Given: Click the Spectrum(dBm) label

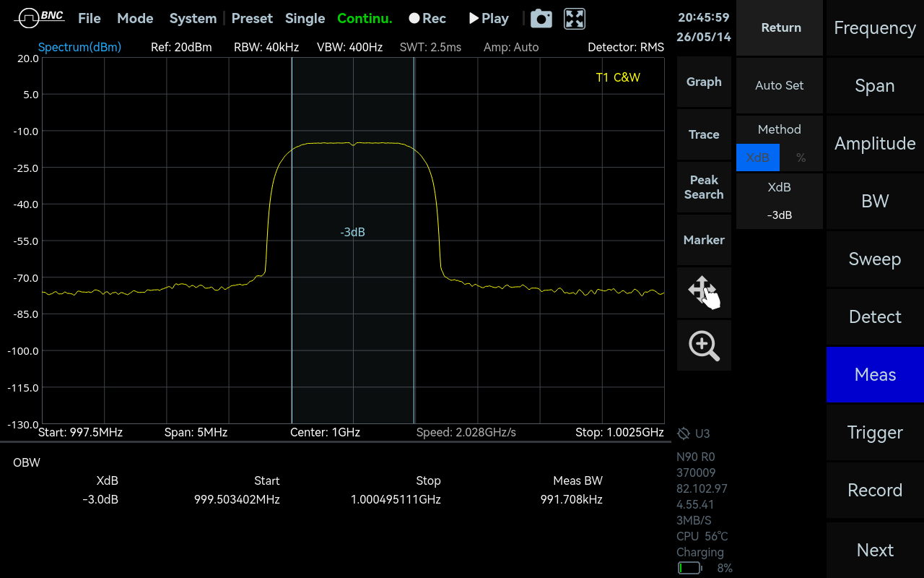Looking at the screenshot, I should click(x=79, y=47).
